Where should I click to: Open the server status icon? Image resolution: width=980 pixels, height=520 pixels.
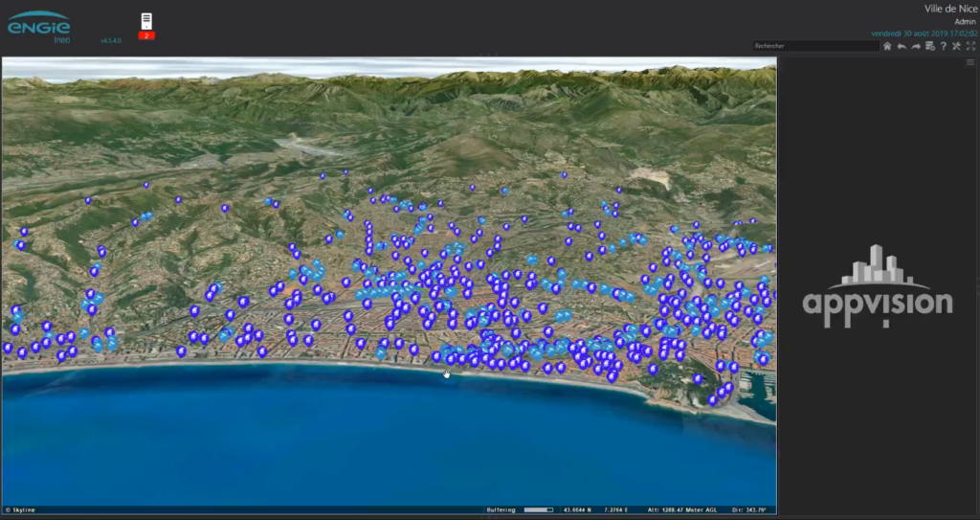tap(146, 20)
